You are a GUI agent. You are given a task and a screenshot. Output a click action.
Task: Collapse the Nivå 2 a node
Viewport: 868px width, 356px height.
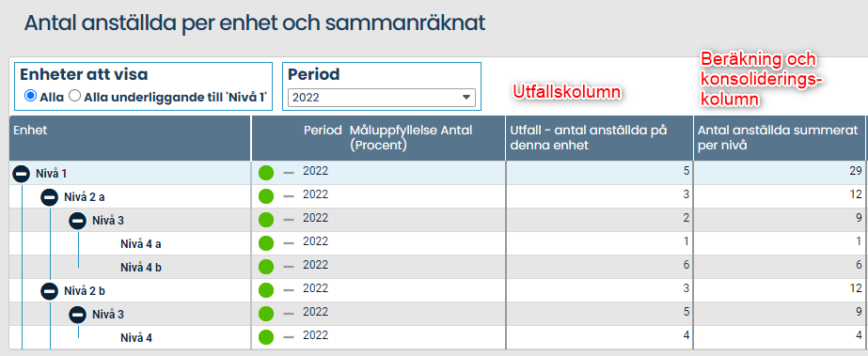coord(49,197)
